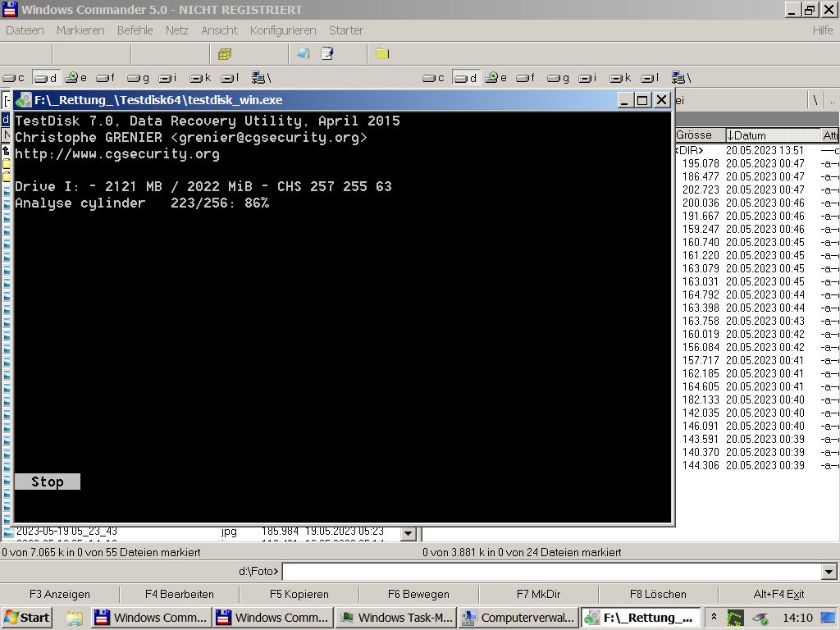
Task: Select drive k in right panel
Action: click(x=621, y=78)
